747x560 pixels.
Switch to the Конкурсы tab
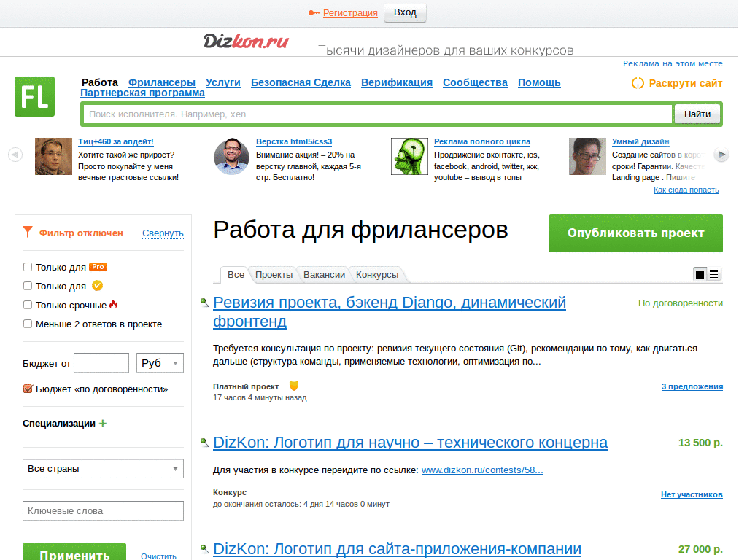click(x=377, y=275)
